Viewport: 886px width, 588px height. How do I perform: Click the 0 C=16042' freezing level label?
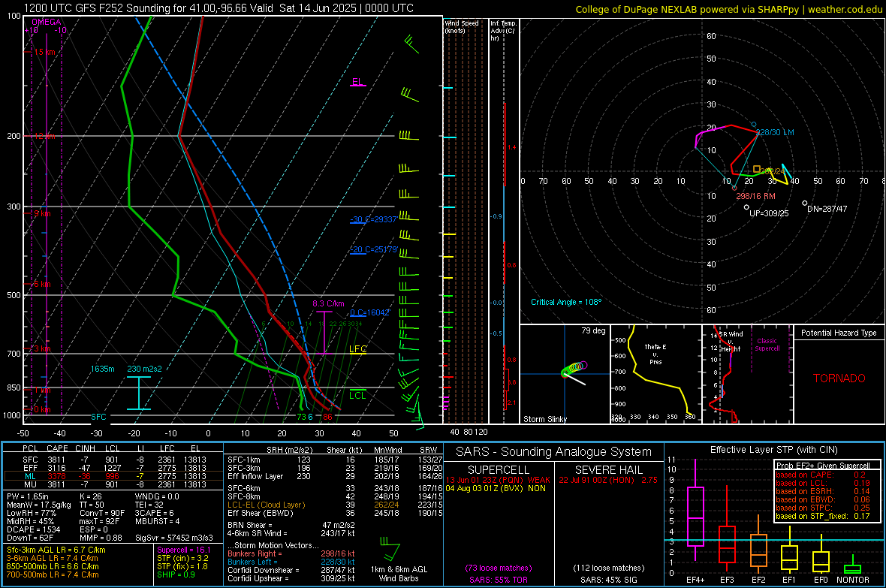coord(369,312)
